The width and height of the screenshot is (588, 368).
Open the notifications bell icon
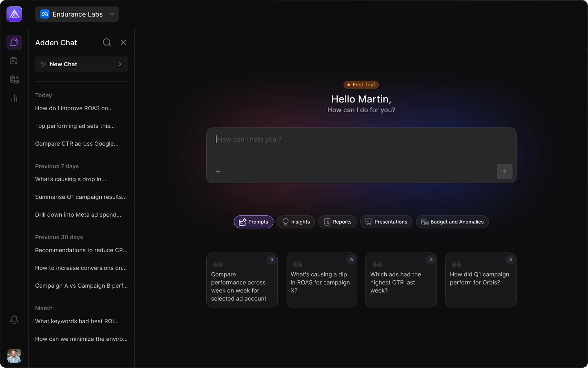[x=14, y=320]
